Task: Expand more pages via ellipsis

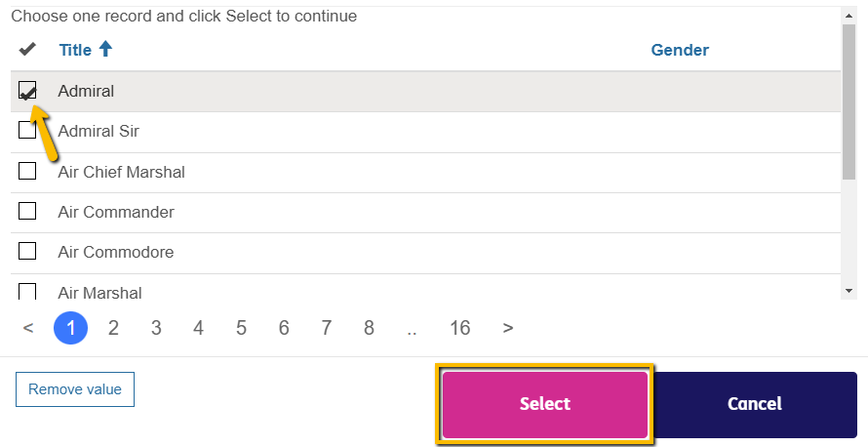Action: pyautogui.click(x=412, y=328)
